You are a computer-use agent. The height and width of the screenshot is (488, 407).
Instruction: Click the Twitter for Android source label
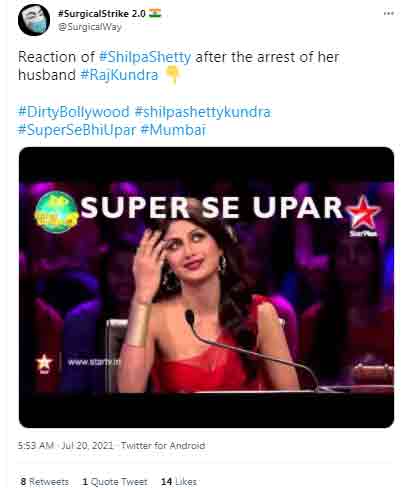pos(163,446)
